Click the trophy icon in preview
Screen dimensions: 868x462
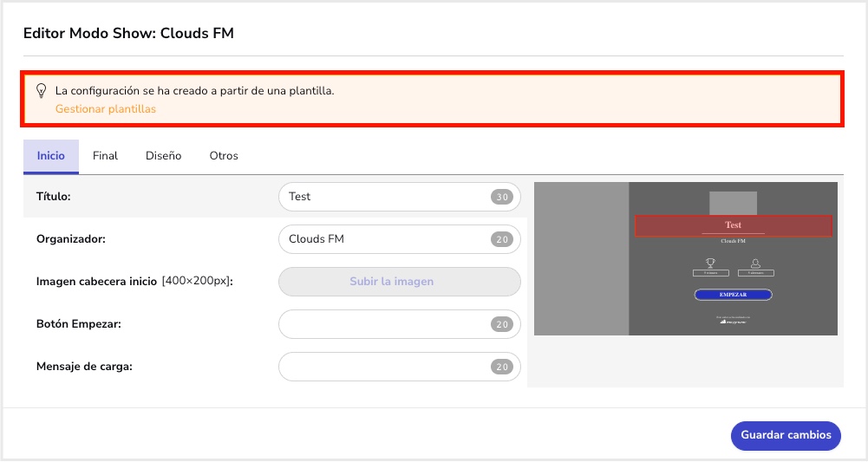[x=710, y=263]
